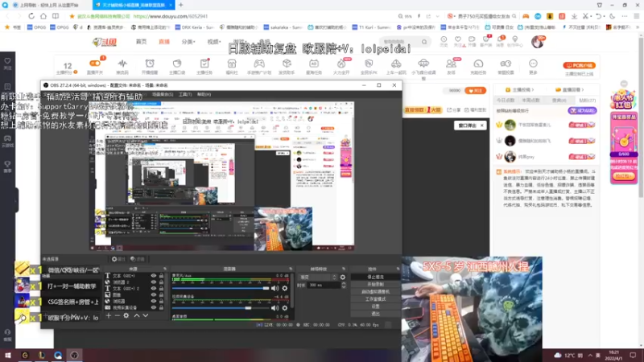
Task: Adjust the 300 ms transition duration stepper
Action: tap(344, 285)
